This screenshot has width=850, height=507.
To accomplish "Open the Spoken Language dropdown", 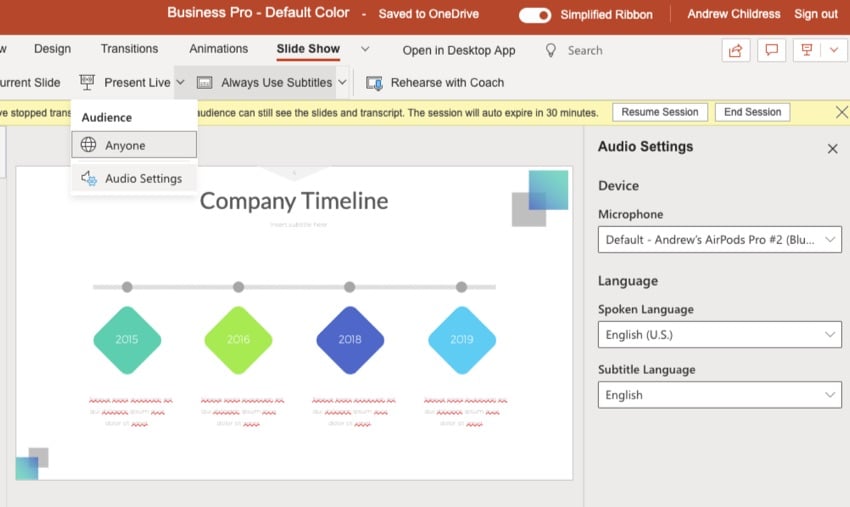I will [719, 335].
